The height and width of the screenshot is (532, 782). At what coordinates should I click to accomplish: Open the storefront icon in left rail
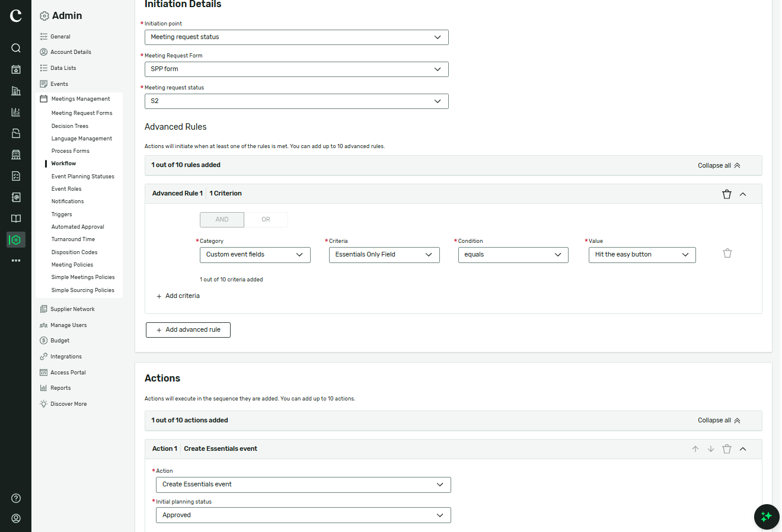pyautogui.click(x=16, y=155)
